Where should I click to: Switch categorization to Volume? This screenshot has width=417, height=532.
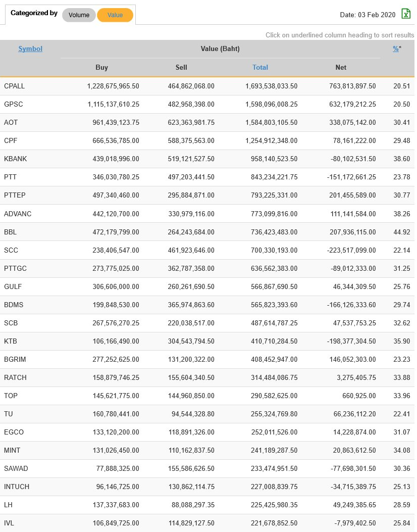coord(79,15)
